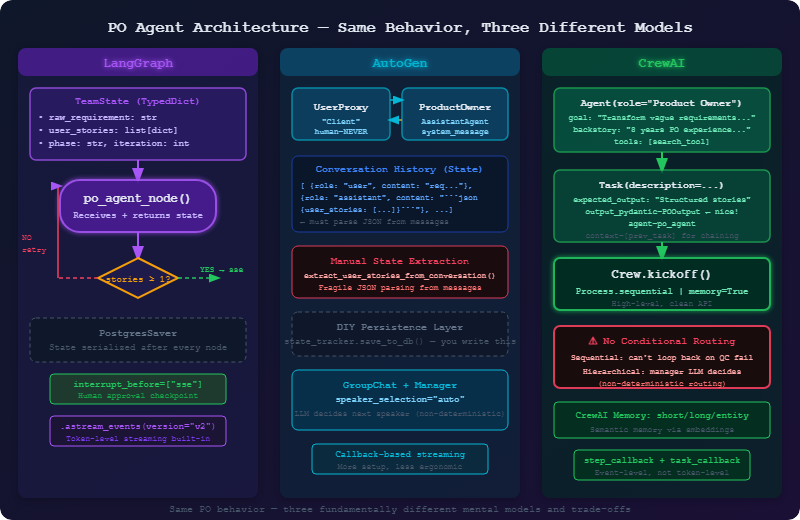
Task: Click the purple arrow above po_agent_node()
Action: pos(138,170)
